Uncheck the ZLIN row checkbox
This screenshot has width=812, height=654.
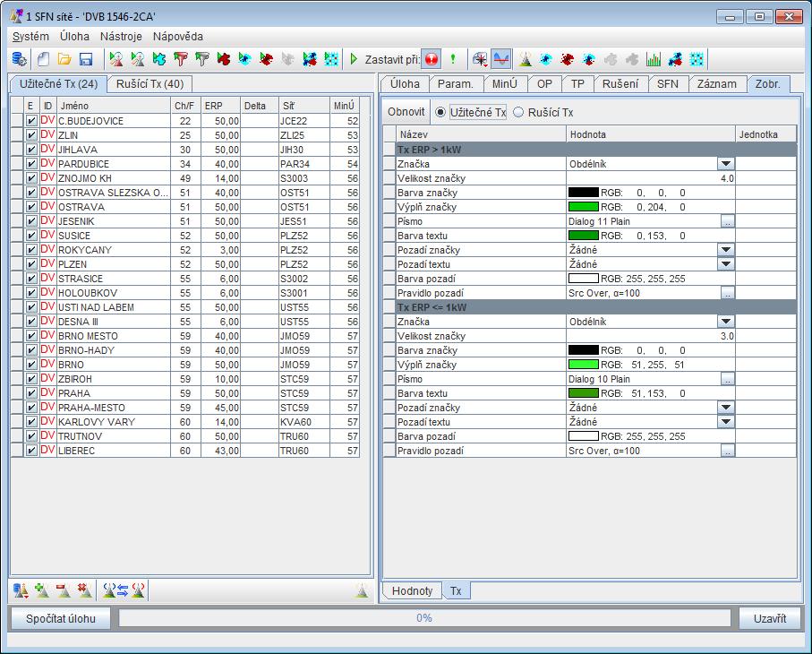point(31,135)
